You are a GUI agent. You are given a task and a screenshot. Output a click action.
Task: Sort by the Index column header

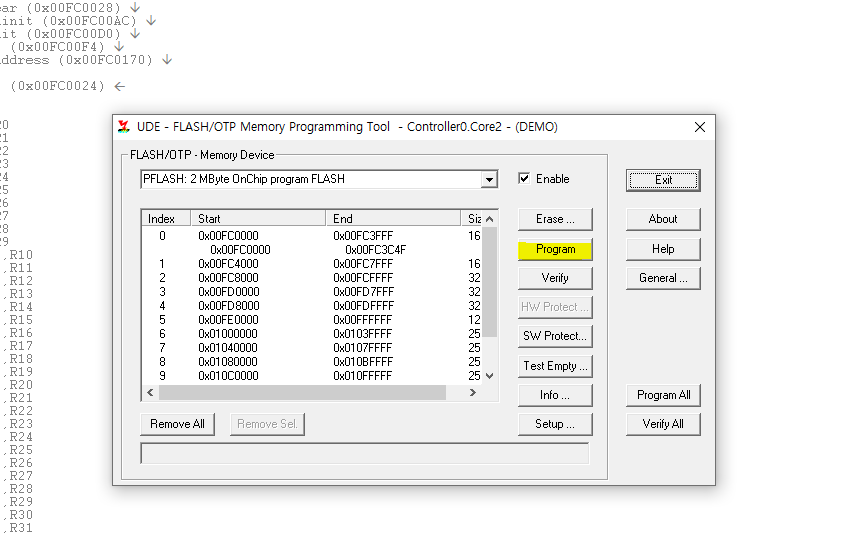point(166,219)
